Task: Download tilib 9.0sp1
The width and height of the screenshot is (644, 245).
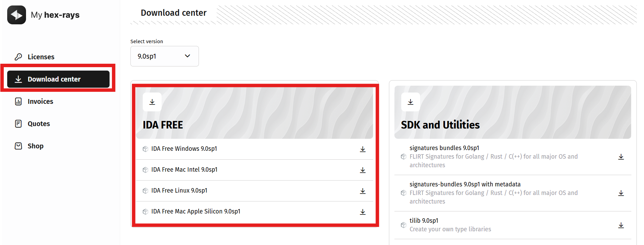Action: pyautogui.click(x=621, y=225)
